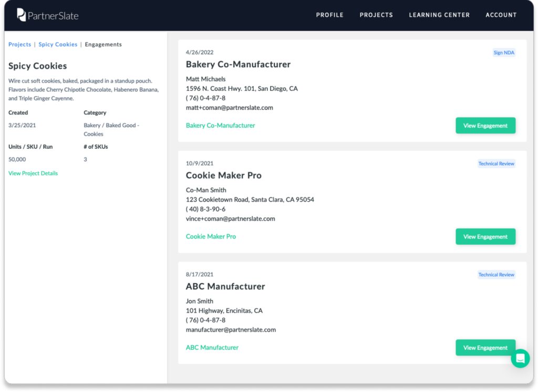Screen dimensions: 538x392
Task: Go to the Projects navigation tab
Action: 376,15
